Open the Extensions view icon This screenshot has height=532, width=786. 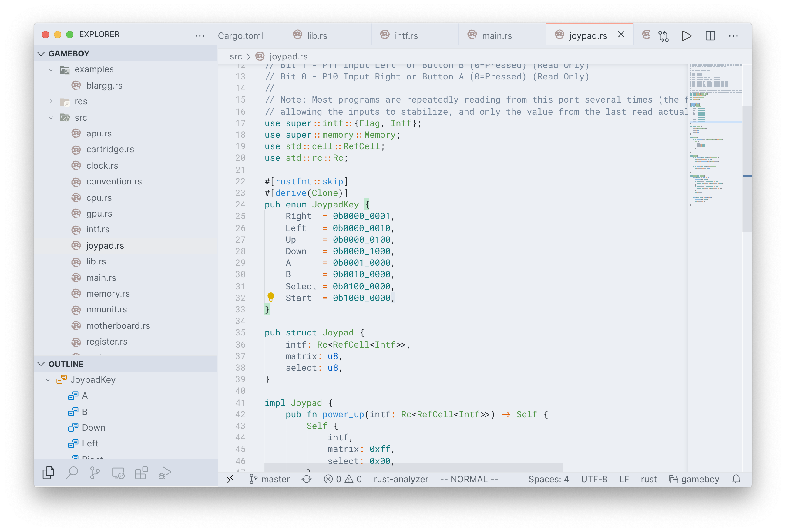(141, 473)
